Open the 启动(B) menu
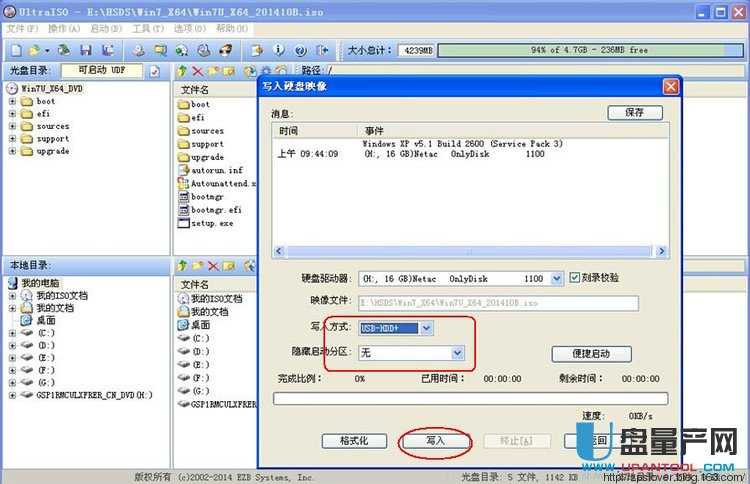750x484 pixels. click(98, 28)
